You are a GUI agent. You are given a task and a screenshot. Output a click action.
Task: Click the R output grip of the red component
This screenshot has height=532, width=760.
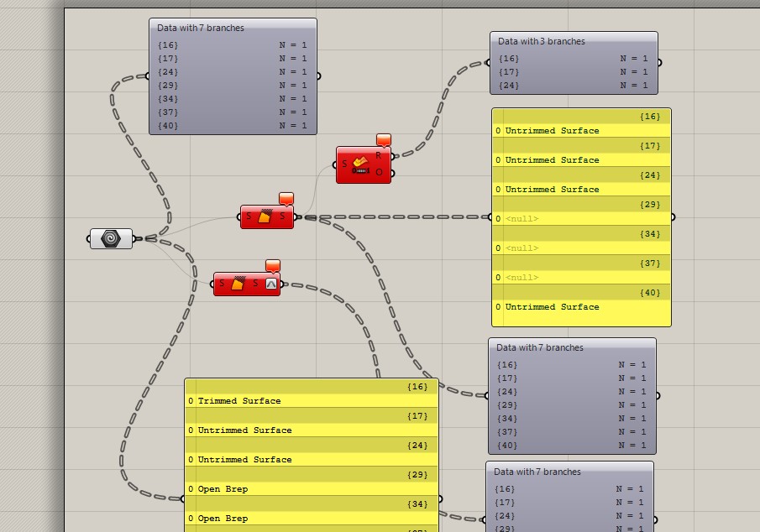coord(393,156)
